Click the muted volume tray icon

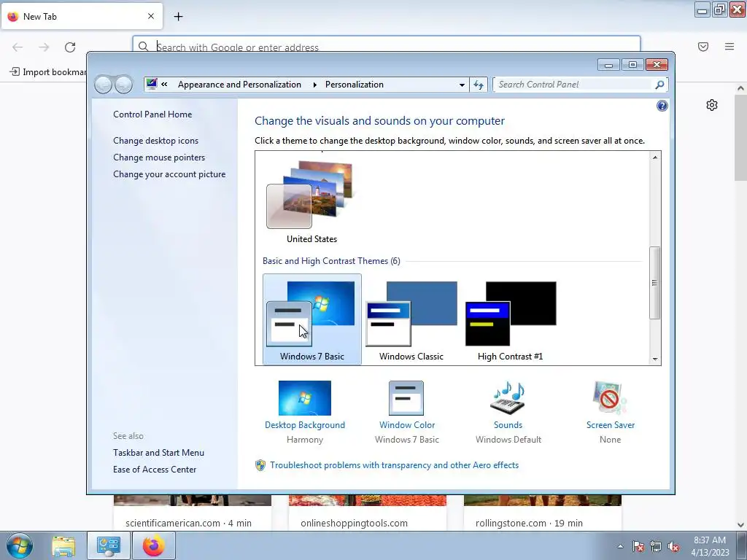point(673,546)
